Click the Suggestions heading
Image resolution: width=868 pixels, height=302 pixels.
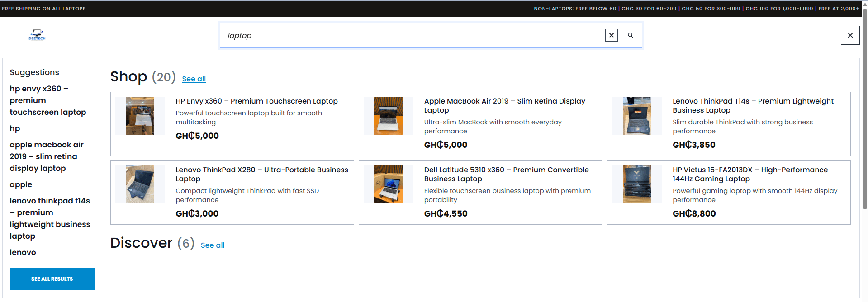point(34,72)
